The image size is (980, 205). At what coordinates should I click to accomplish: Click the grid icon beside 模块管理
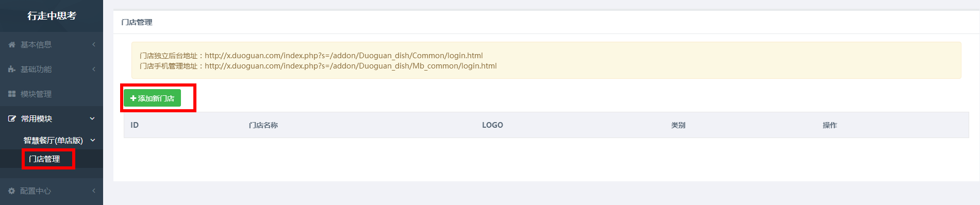[x=12, y=94]
